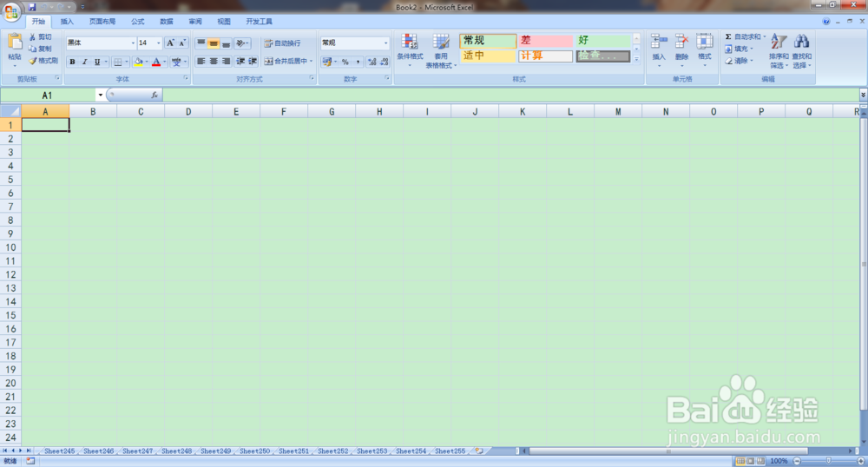
Task: Open Conditional Formatting (条件格式)
Action: 410,49
